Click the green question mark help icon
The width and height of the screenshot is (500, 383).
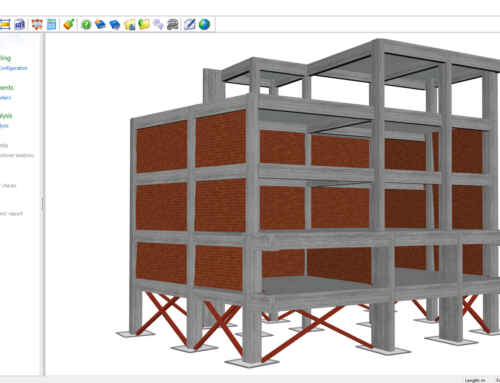click(86, 25)
